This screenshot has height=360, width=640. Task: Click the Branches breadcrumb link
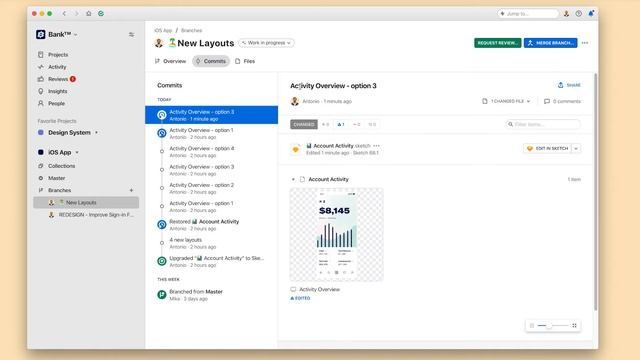pos(191,31)
